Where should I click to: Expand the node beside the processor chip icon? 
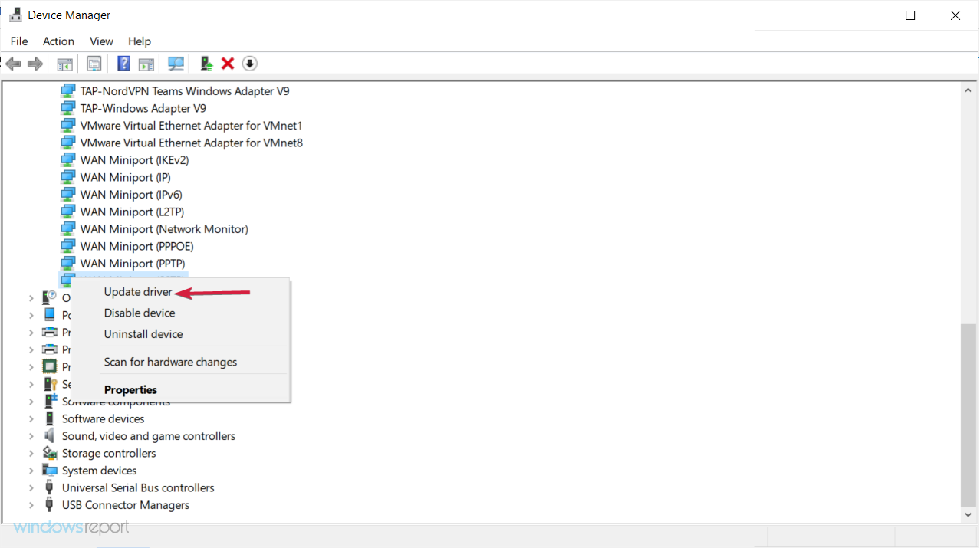tap(31, 367)
